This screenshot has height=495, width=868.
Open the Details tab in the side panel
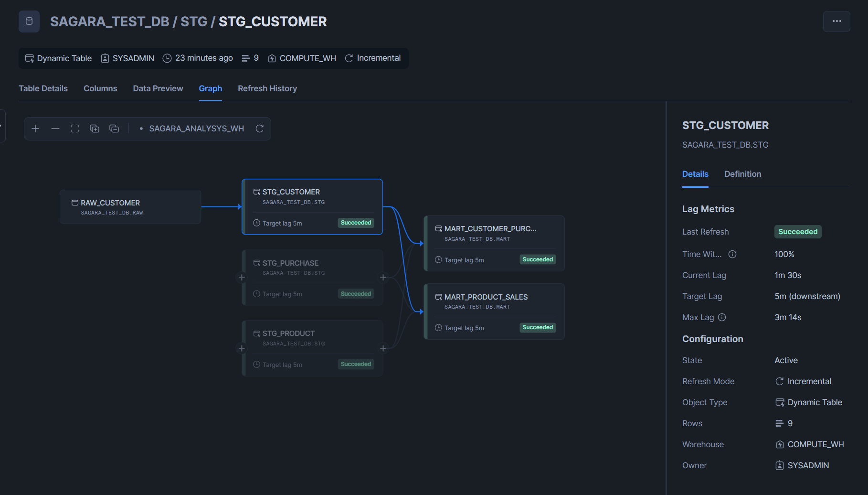(x=695, y=174)
